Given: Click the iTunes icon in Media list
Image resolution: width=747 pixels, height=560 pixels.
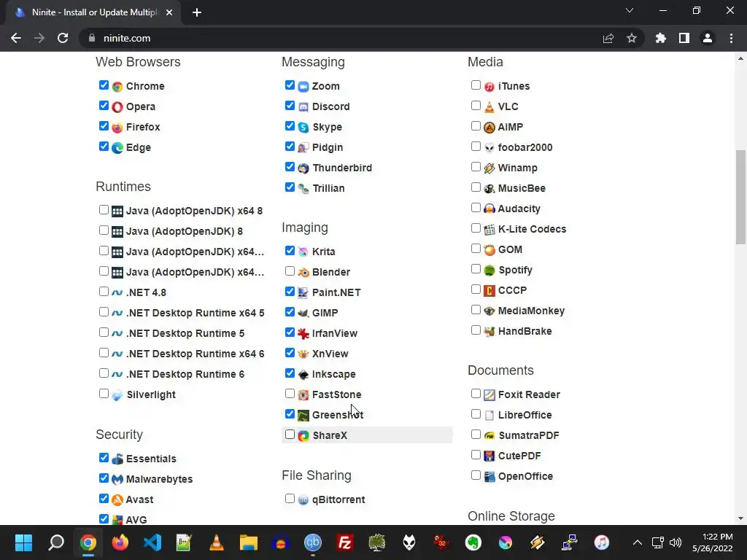Looking at the screenshot, I should pos(489,87).
